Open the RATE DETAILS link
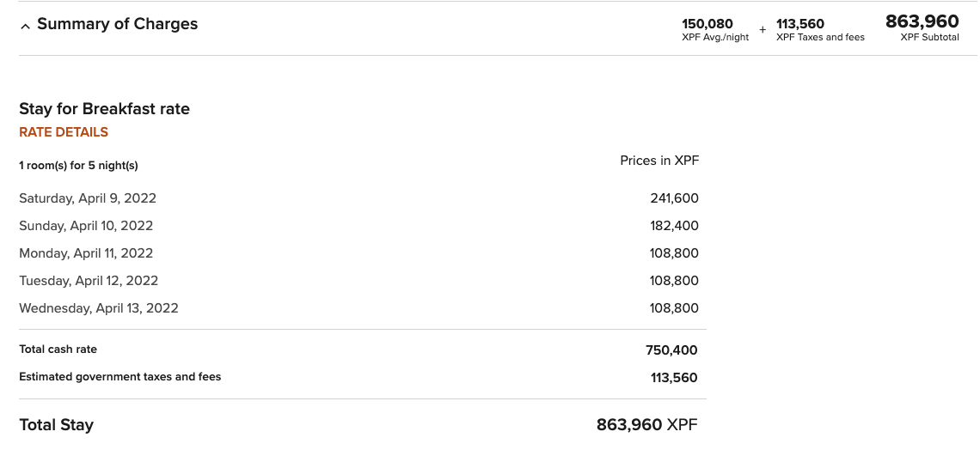This screenshot has height=462, width=980. click(64, 132)
